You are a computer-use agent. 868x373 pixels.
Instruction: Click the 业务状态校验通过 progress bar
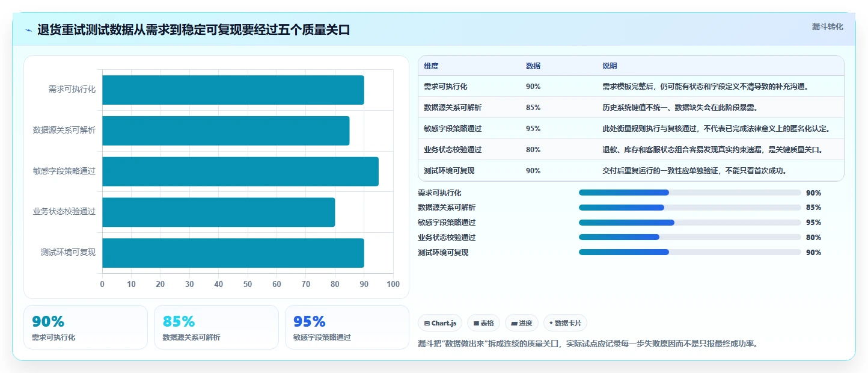[x=690, y=237]
